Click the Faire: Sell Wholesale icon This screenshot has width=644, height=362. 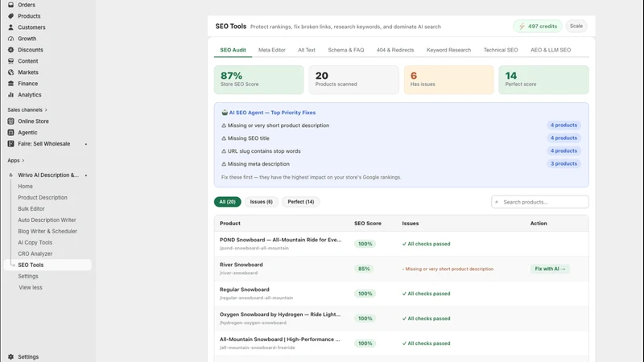point(10,144)
